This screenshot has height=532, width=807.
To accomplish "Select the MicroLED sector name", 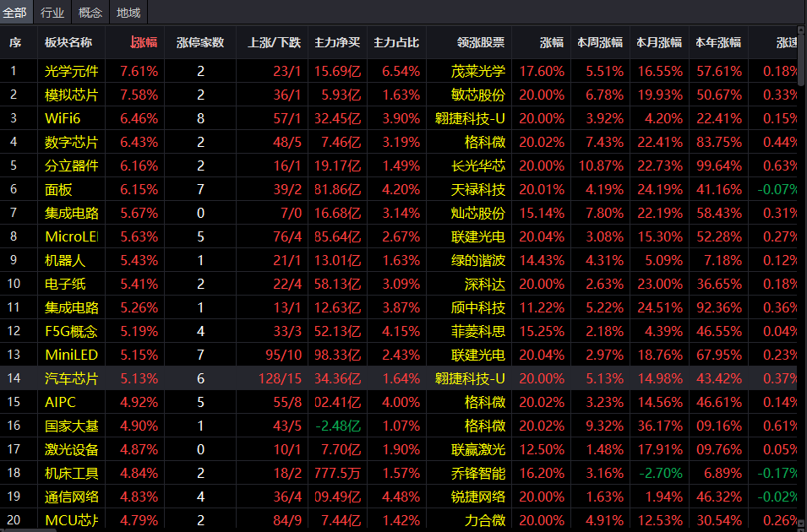I will [72, 236].
